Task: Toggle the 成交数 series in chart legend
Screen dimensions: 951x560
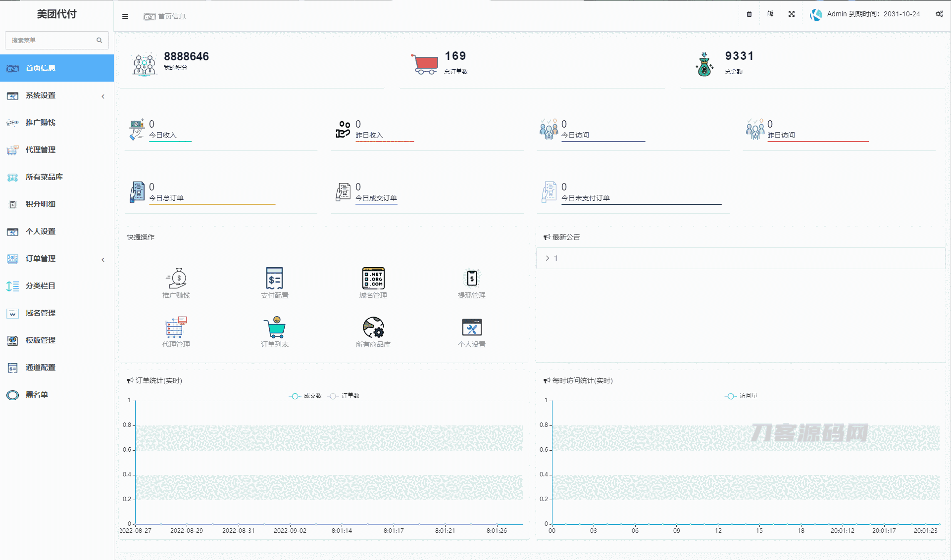Action: [306, 396]
